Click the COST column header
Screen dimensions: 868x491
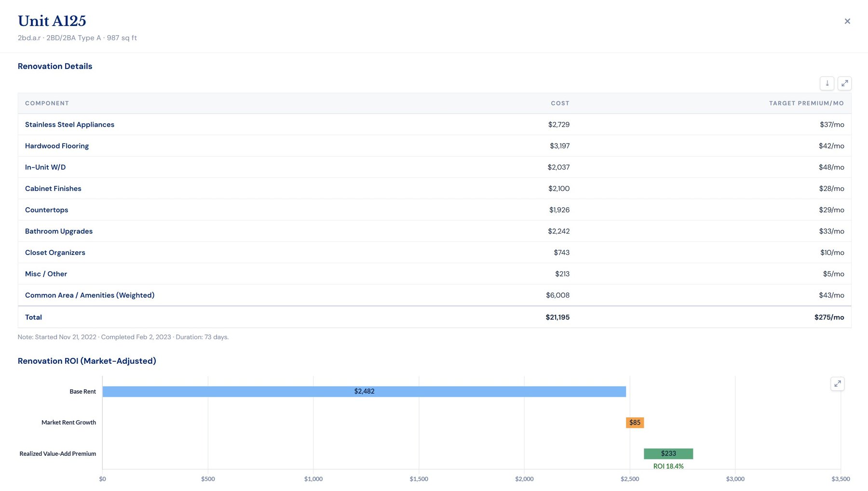(560, 103)
